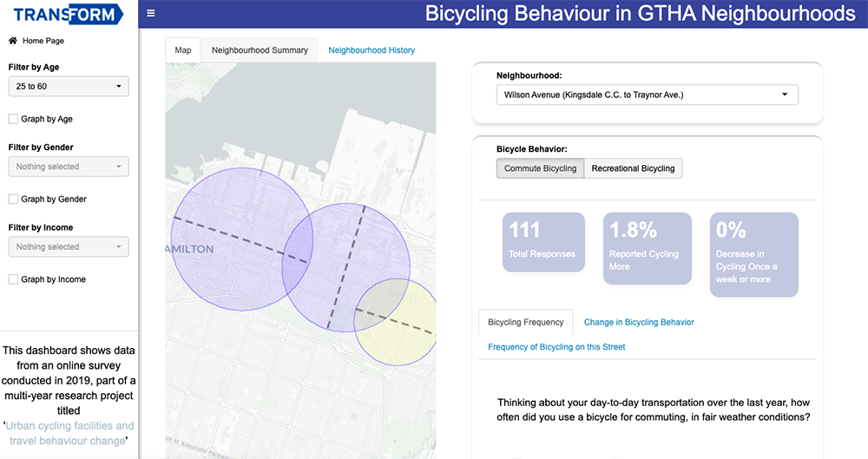Open Frequency of Bicycling on this Street

coord(556,347)
